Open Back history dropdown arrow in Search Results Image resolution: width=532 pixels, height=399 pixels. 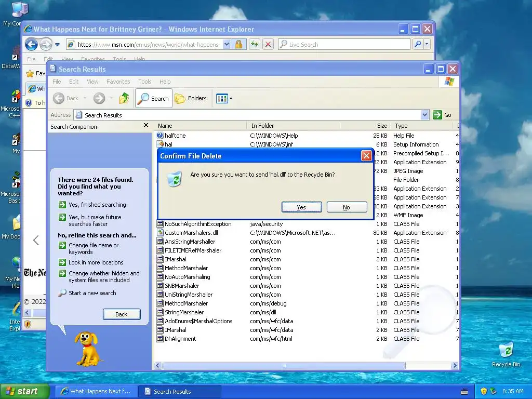click(x=85, y=98)
